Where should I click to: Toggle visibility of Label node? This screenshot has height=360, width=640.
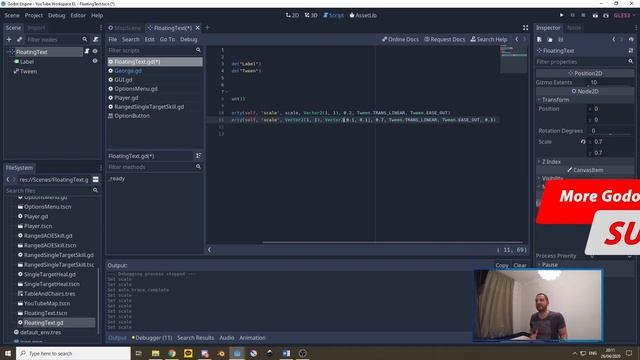pyautogui.click(x=95, y=61)
